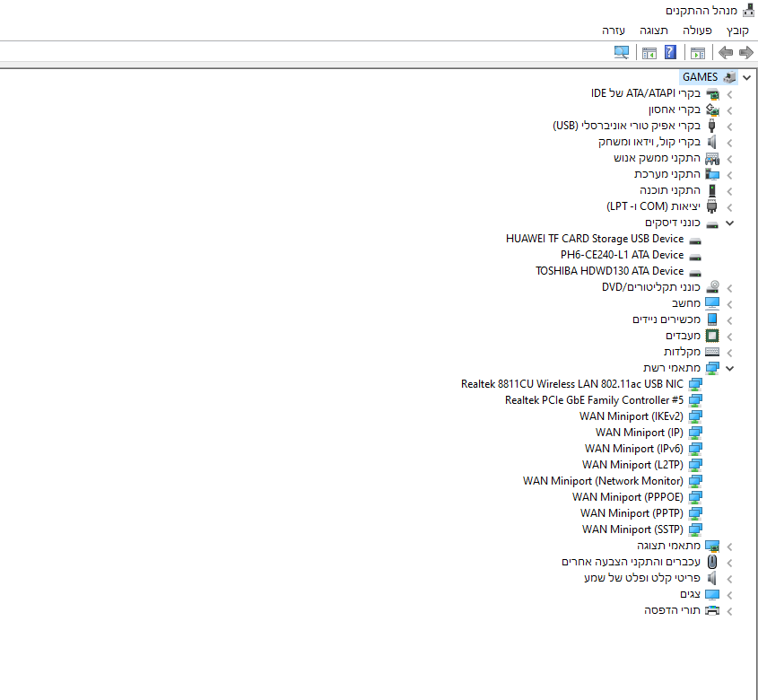Select HUAWEI TF CARD Storage USB Device
Image resolution: width=758 pixels, height=700 pixels.
(595, 239)
